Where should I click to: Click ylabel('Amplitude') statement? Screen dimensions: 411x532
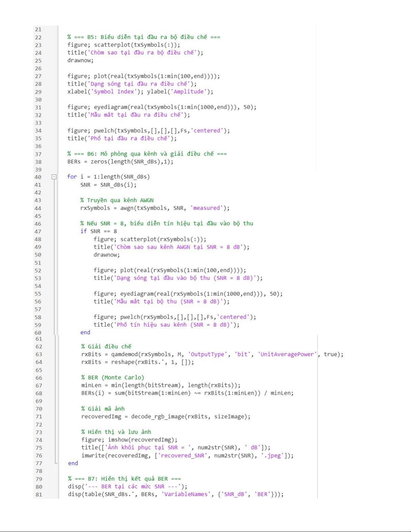click(x=180, y=92)
